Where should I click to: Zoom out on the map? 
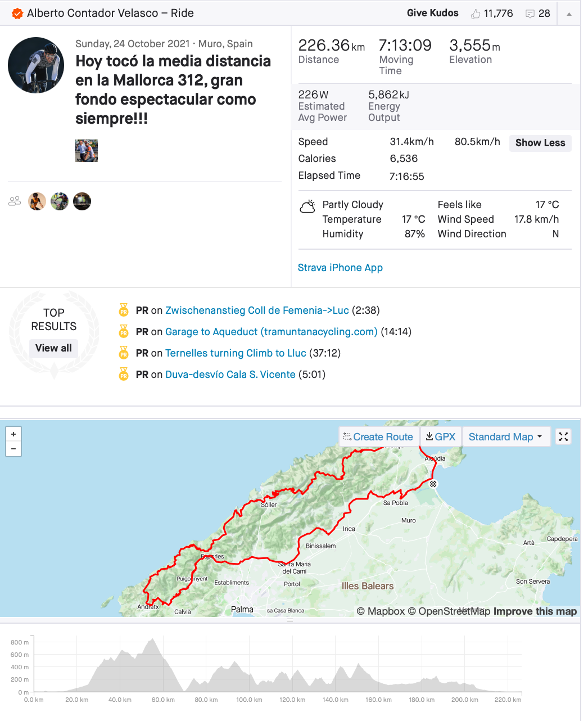(13, 449)
